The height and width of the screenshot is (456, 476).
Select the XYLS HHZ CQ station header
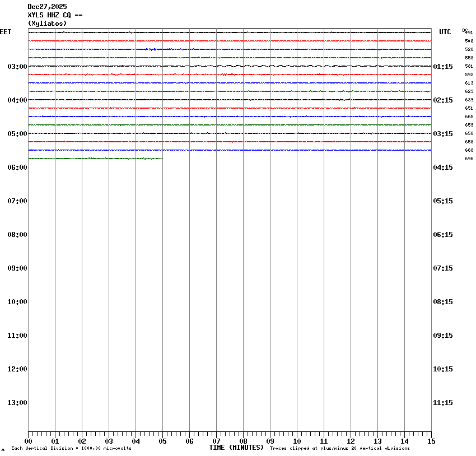[55, 15]
